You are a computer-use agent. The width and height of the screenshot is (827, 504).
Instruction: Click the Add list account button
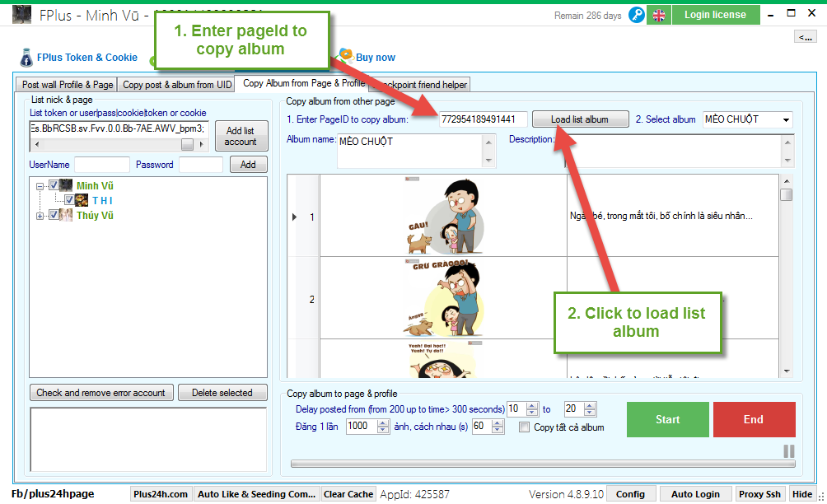241,136
